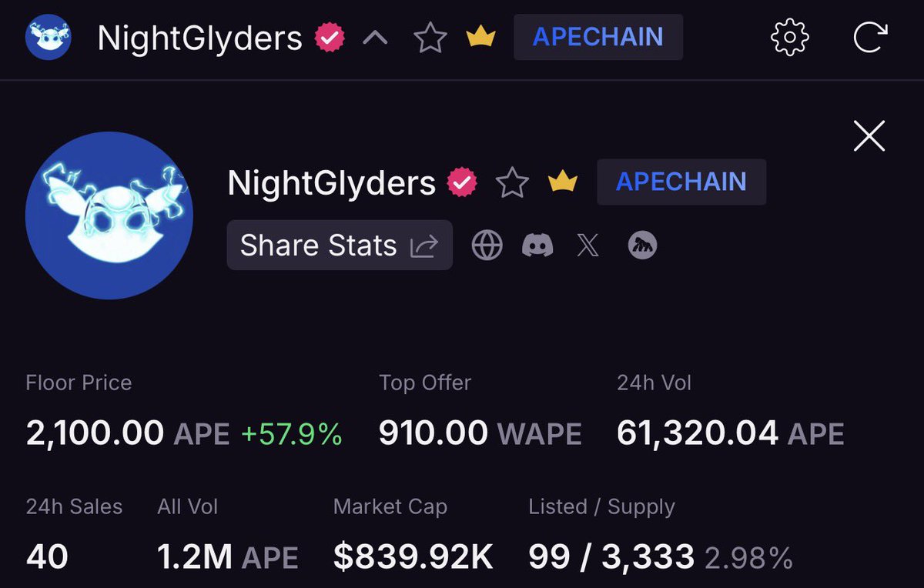Image resolution: width=924 pixels, height=588 pixels.
Task: Click the gold crown in top bar
Action: click(480, 37)
